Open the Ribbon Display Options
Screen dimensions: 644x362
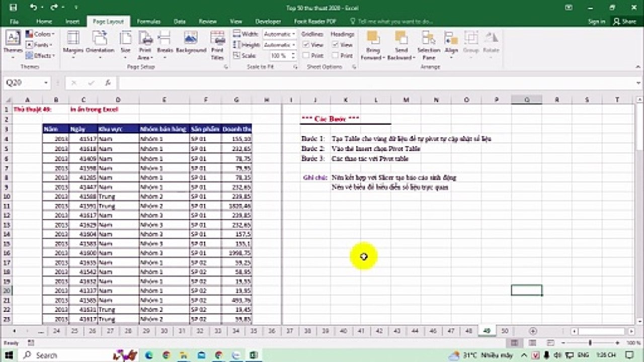pos(568,7)
